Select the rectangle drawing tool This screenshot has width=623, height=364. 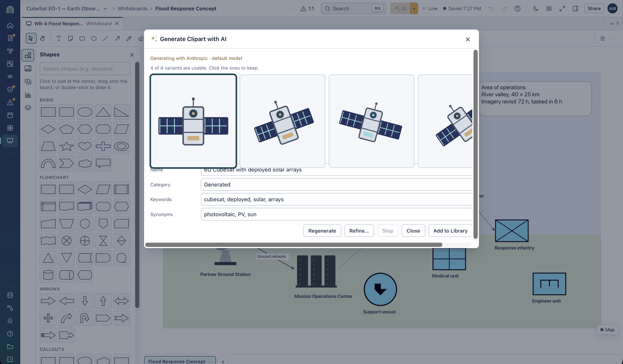pyautogui.click(x=82, y=38)
